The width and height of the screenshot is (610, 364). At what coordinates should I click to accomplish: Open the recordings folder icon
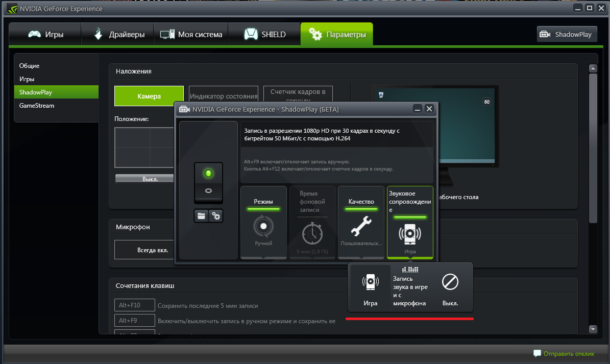pos(201,216)
